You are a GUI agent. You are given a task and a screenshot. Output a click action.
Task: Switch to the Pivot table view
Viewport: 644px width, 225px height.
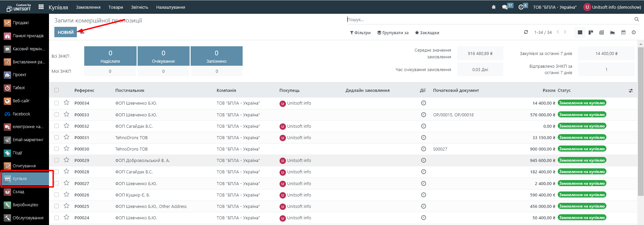tap(601, 33)
